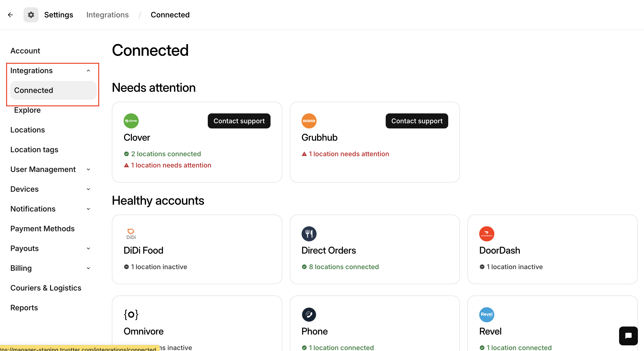644x351 pixels.
Task: Click the back arrow icon
Action: pos(10,15)
